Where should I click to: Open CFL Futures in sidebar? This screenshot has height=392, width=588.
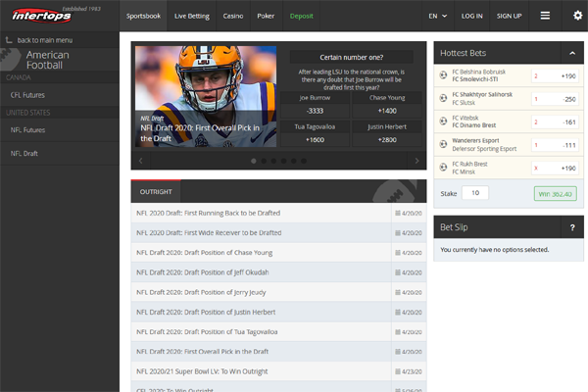point(60,95)
